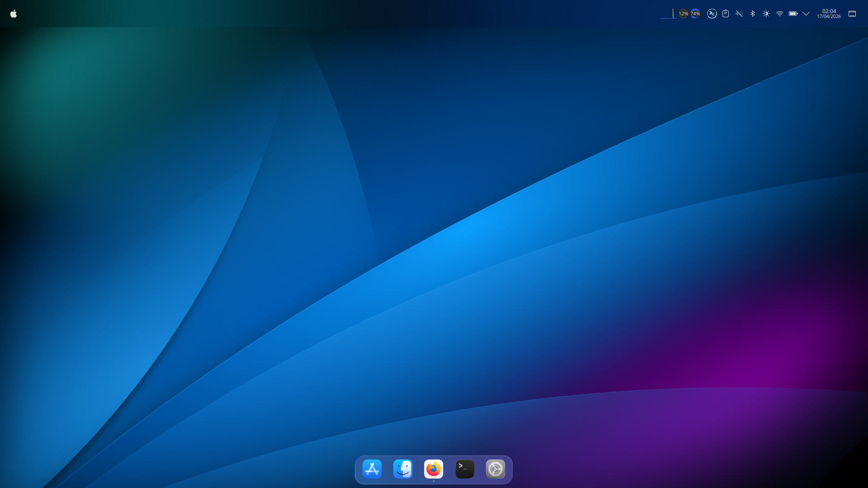
Task: Toggle the muted volume tray icon
Action: click(739, 14)
